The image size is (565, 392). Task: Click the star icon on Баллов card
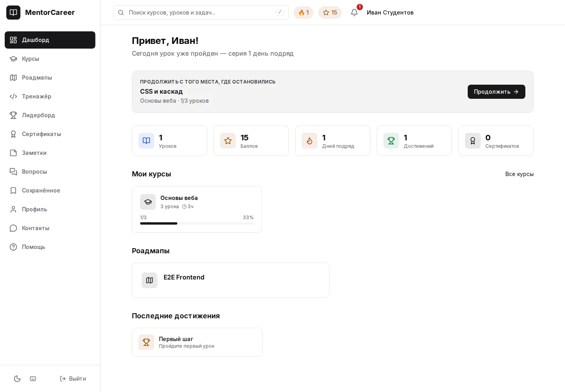coord(228,141)
